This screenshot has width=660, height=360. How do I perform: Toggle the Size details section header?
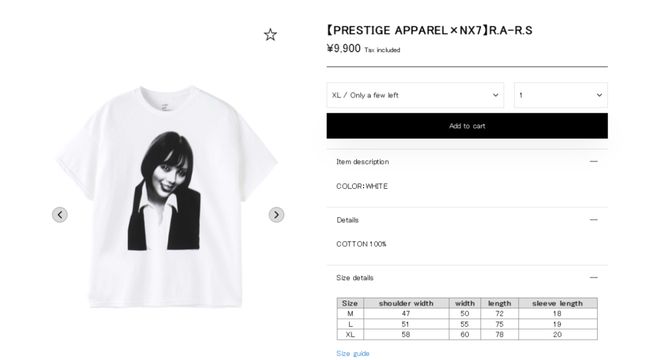pyautogui.click(x=467, y=278)
